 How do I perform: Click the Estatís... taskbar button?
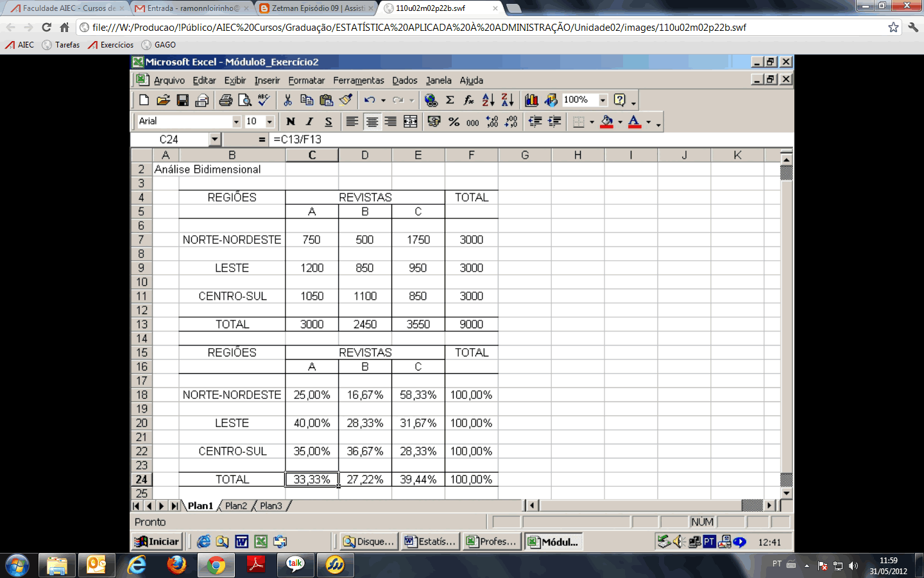[430, 541]
